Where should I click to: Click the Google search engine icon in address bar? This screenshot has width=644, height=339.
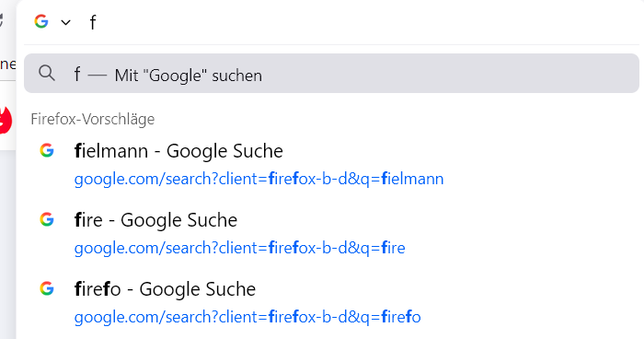pos(41,21)
